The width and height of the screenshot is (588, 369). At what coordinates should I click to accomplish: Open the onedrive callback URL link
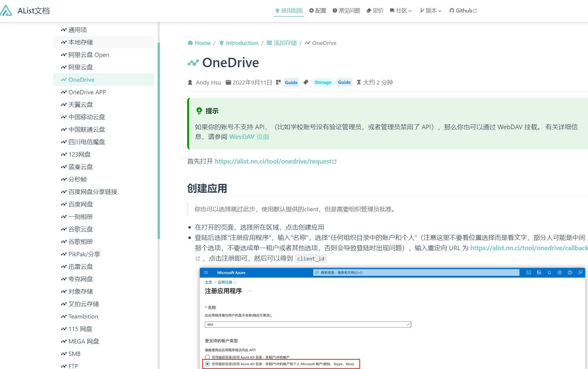tap(529, 248)
